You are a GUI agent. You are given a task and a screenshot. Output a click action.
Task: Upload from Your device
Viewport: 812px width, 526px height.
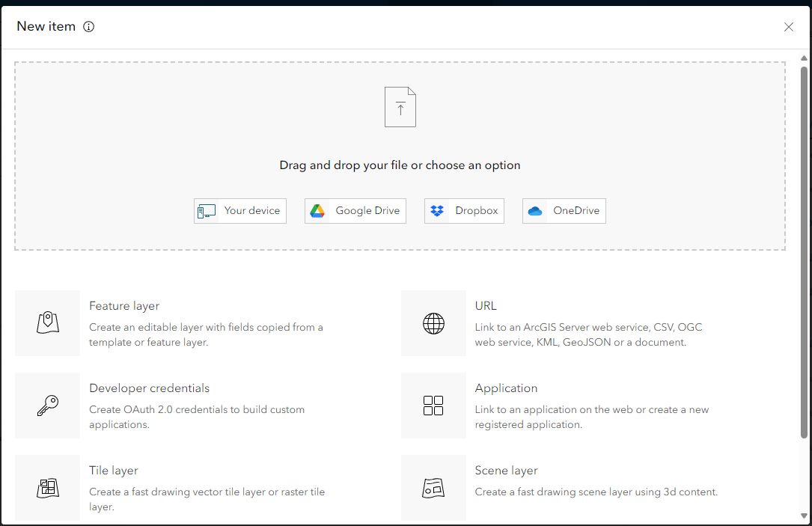[240, 211]
